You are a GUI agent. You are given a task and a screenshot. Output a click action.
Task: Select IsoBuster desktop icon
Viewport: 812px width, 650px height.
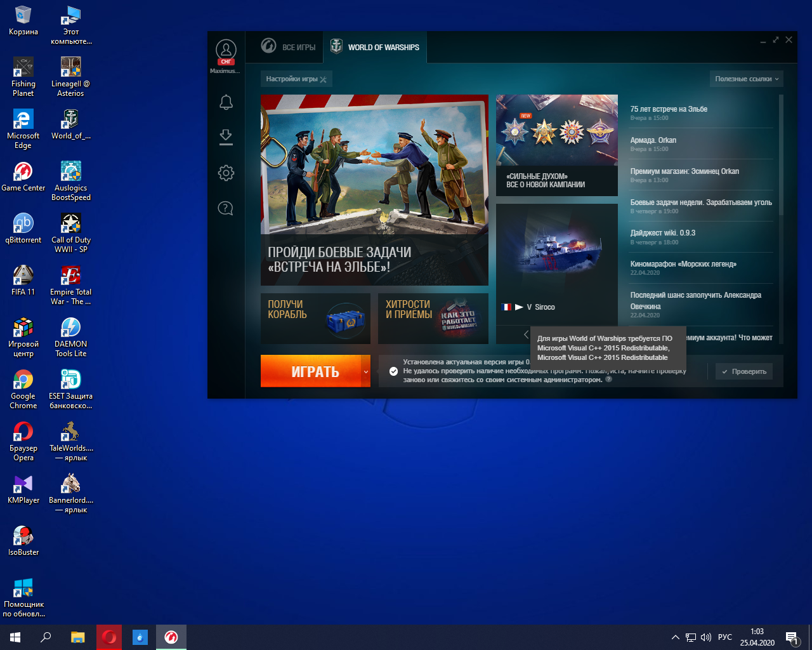(23, 541)
